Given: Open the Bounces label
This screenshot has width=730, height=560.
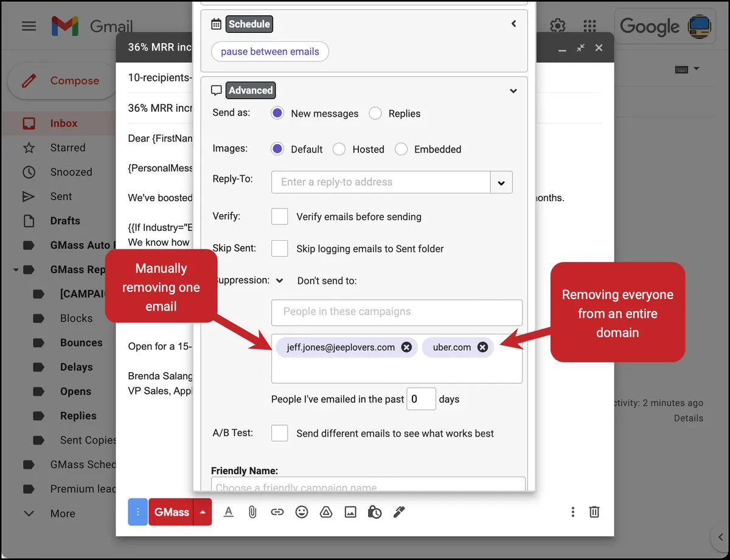Looking at the screenshot, I should point(81,342).
